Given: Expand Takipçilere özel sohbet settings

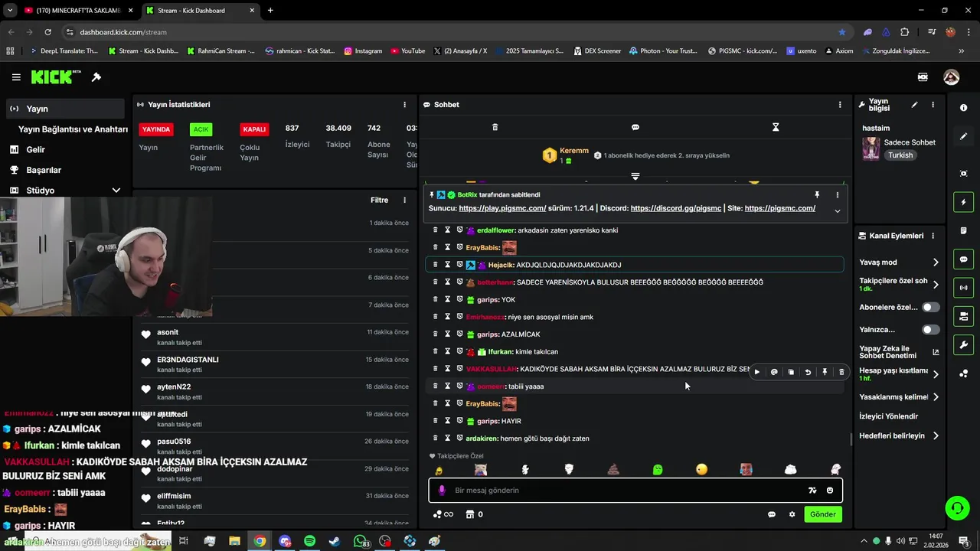Looking at the screenshot, I should pos(936,285).
